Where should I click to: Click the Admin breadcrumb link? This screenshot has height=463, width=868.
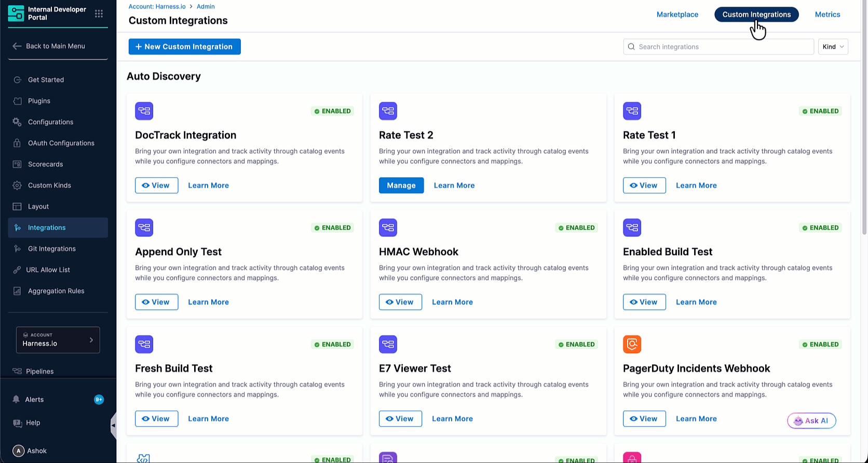(206, 7)
